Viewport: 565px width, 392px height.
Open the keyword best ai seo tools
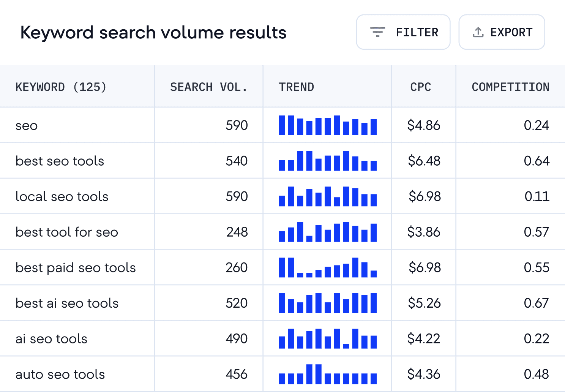click(x=67, y=303)
